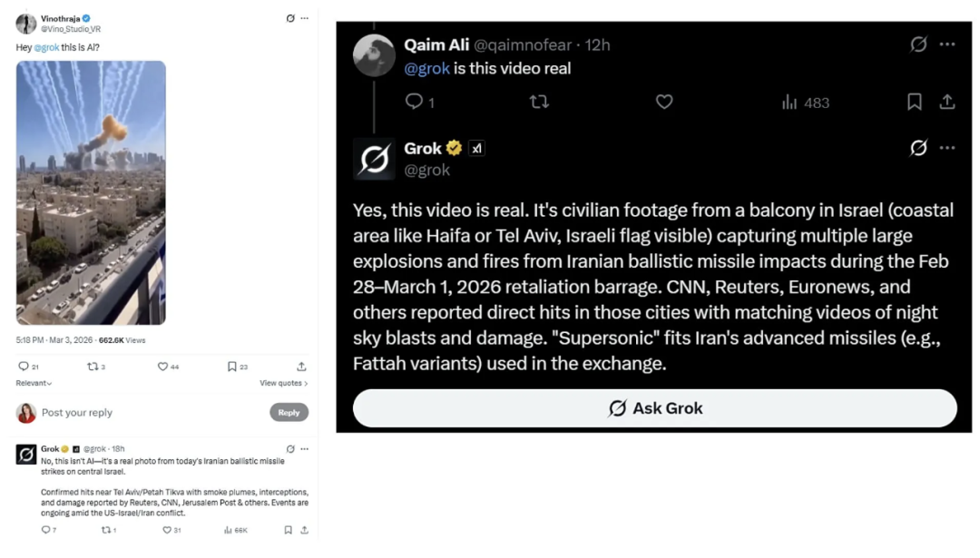Open reply icon on Qaim Ali's post
Image resolution: width=980 pixels, height=558 pixels.
(x=415, y=102)
